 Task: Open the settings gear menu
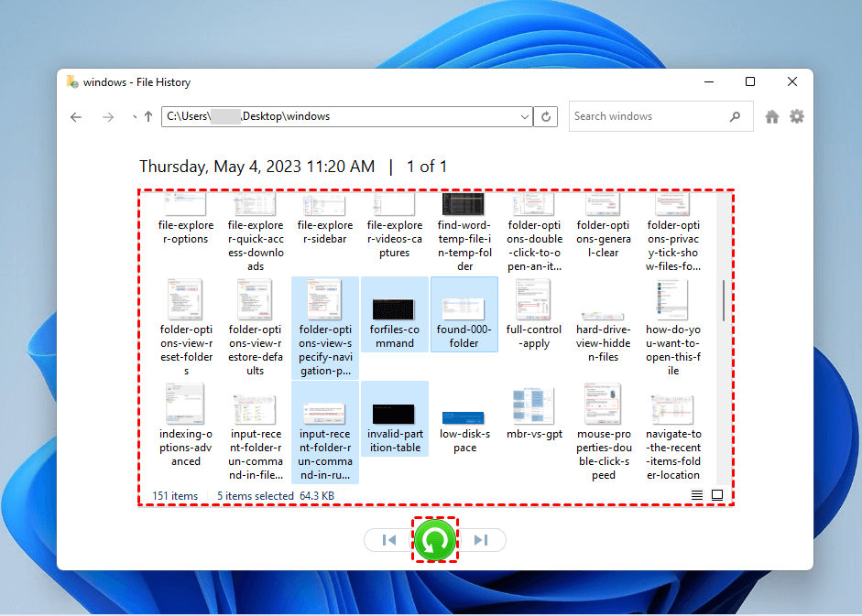tap(797, 116)
